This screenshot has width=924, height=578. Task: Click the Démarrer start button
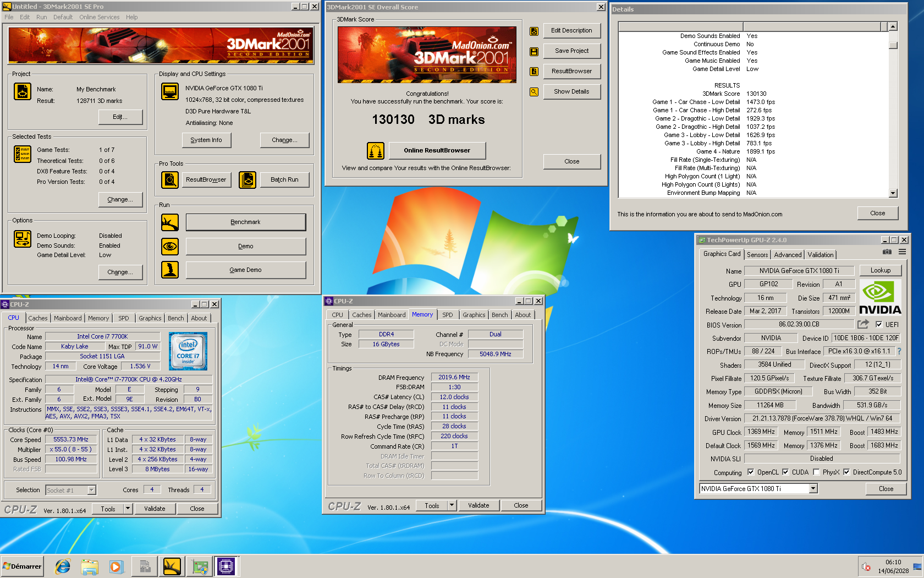pyautogui.click(x=23, y=566)
